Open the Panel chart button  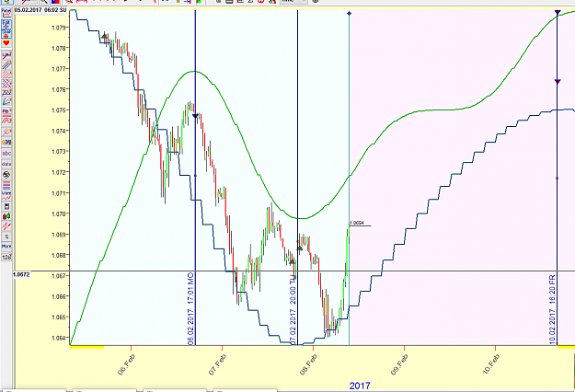click(x=6, y=13)
